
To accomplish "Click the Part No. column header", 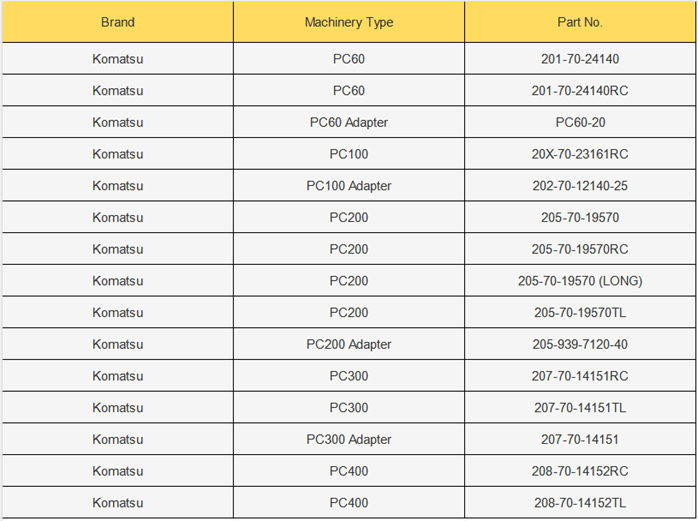I will click(580, 22).
